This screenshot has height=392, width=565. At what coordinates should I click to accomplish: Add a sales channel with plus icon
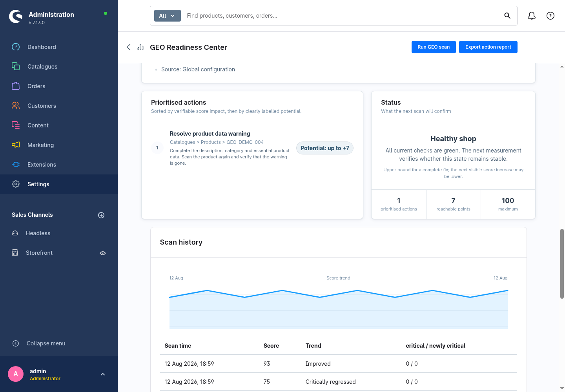[x=101, y=215]
